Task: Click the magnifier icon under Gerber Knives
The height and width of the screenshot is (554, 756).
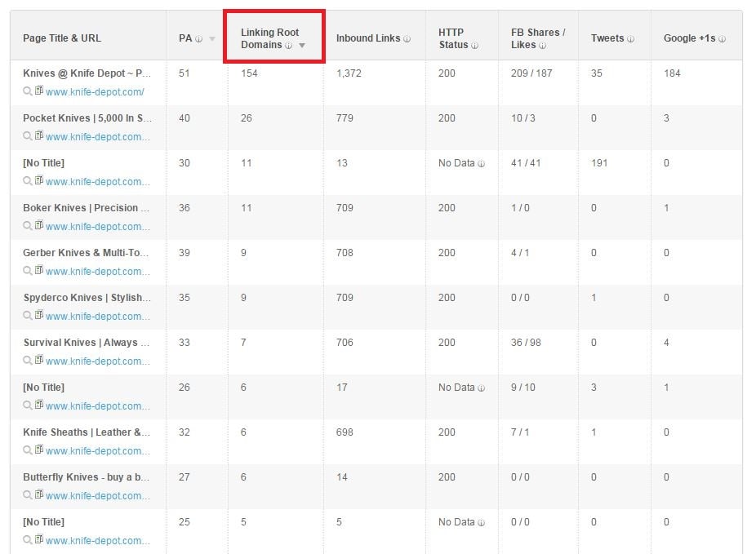Action: 28,270
